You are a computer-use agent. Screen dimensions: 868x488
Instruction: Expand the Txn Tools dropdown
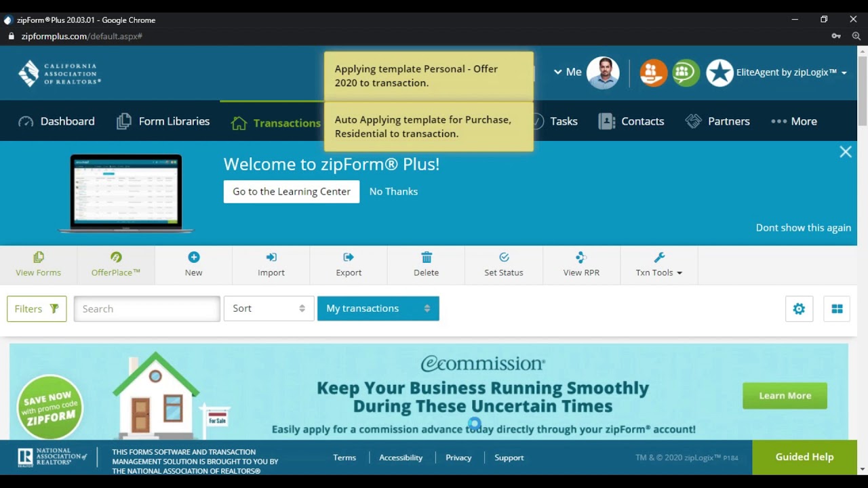659,264
